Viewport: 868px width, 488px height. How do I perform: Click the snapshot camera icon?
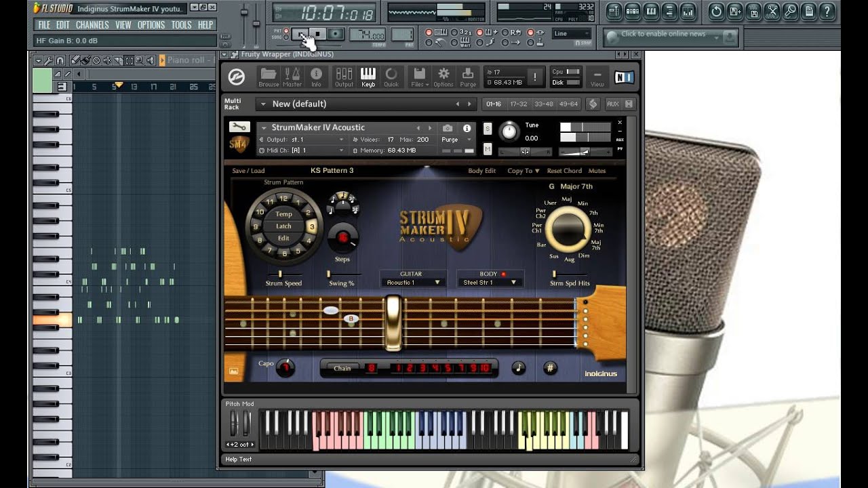coord(448,128)
